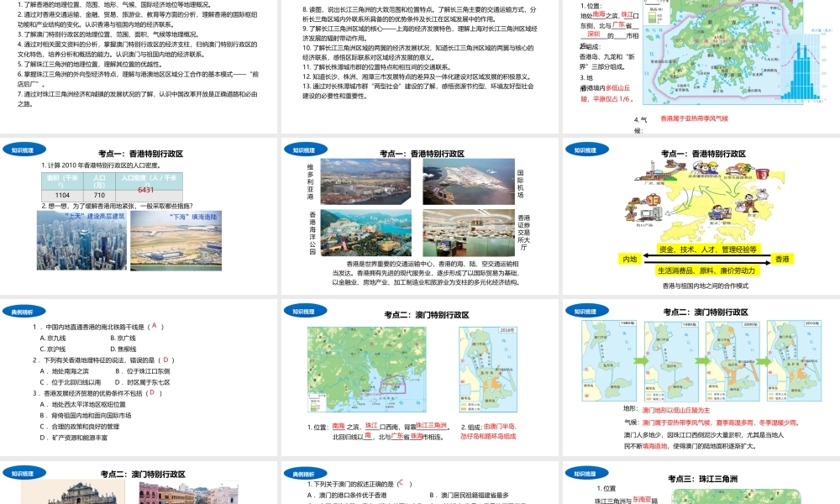Click the Macau map labeled 1990年
Screen dimensions: 840x504
(x=671, y=361)
